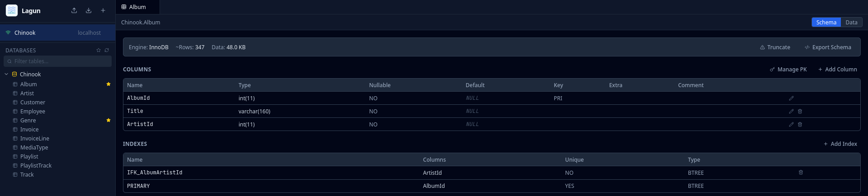Click the download icon in sidebar header

[89, 10]
